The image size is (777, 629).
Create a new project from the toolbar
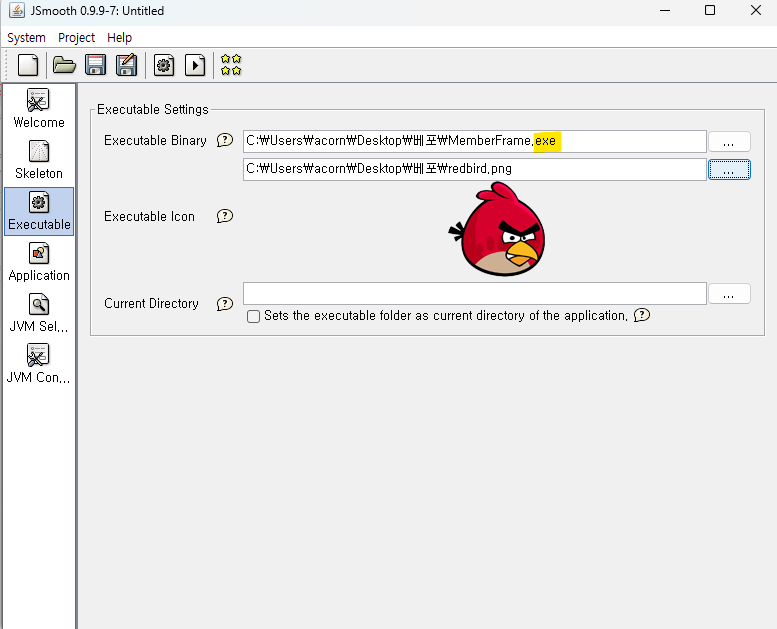click(28, 65)
